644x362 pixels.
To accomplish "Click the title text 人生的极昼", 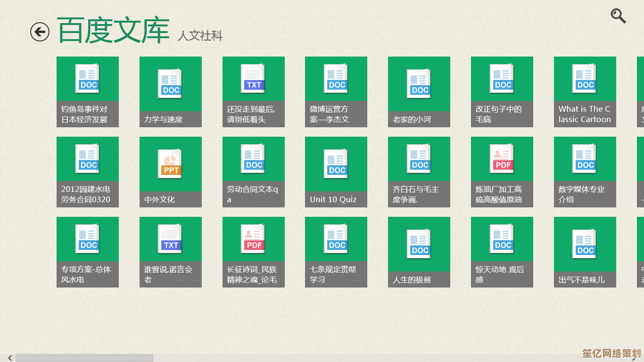I will 412,280.
